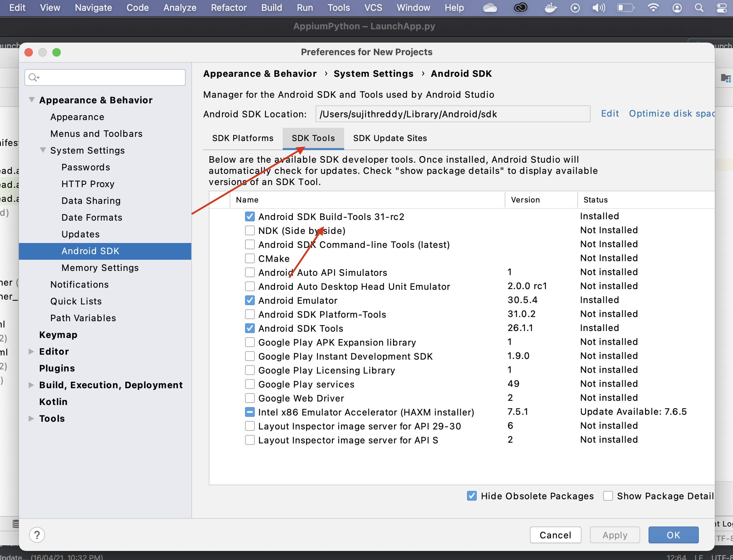The width and height of the screenshot is (733, 560).
Task: Focus the preferences search field
Action: [105, 78]
